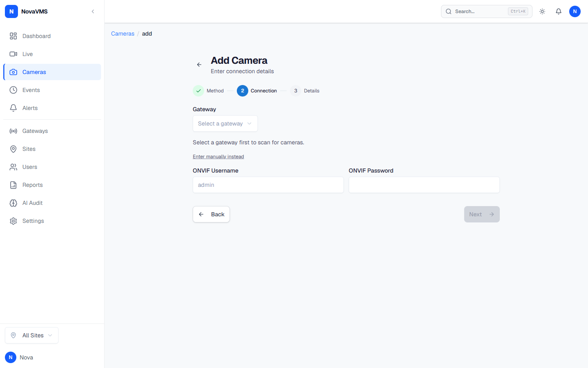This screenshot has width=588, height=368.
Task: Go to the completed Method step
Action: click(x=208, y=91)
